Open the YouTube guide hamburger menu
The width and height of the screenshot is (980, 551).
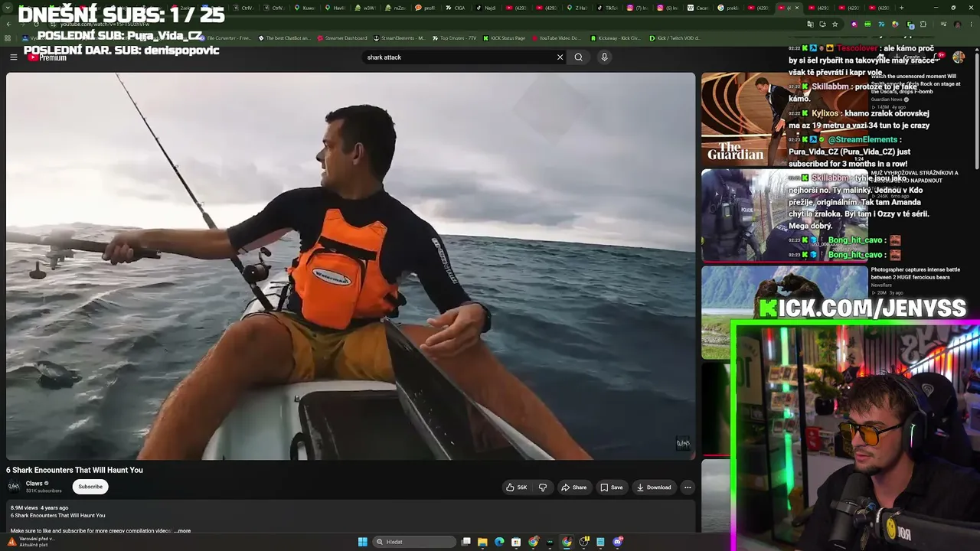13,57
